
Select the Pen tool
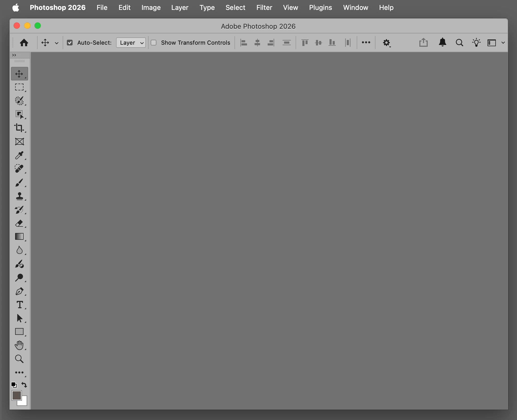(19, 291)
